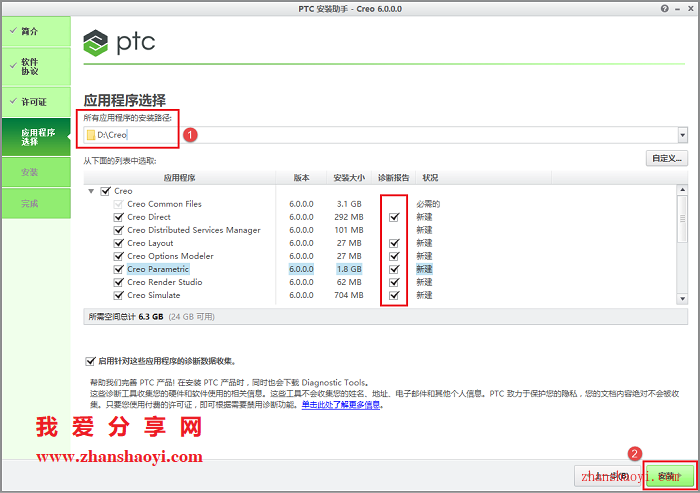Click the 完成 step in sidebar

(36, 203)
